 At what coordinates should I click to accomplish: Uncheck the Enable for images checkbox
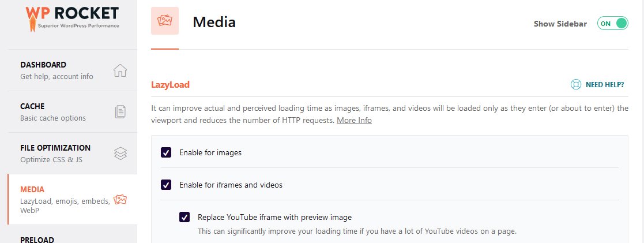pos(166,153)
